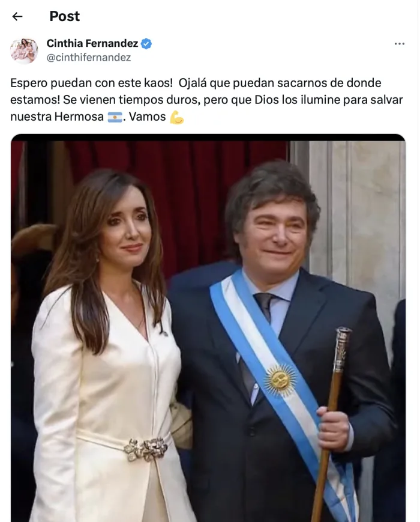Click the word "Vamos" before the emoji

tap(148, 117)
